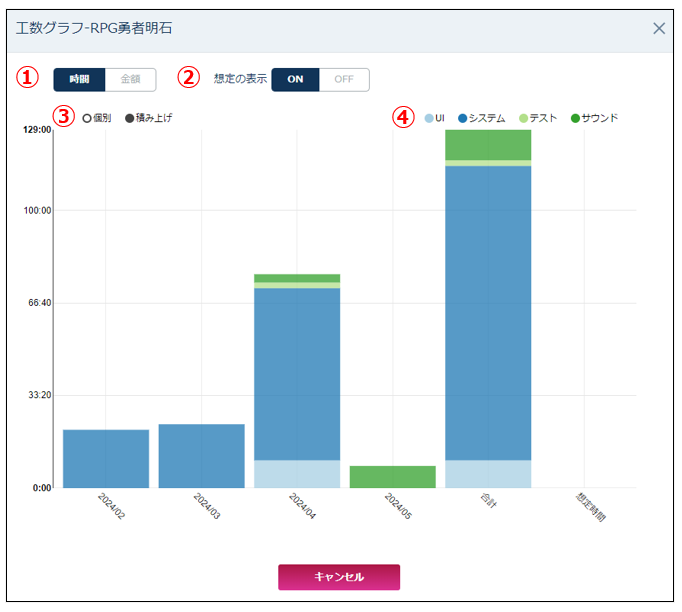Turn 想定の表示 OFF
682x612 pixels.
point(344,80)
